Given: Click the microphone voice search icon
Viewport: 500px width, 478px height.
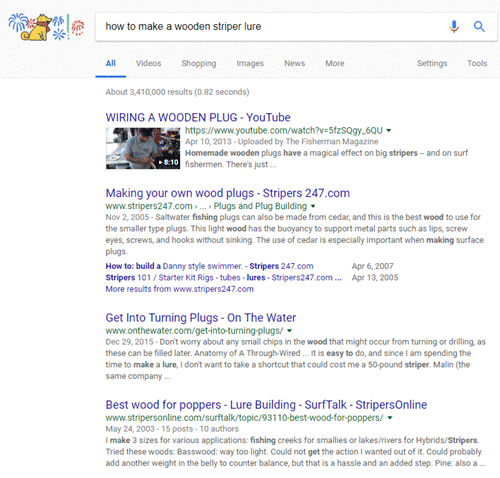Looking at the screenshot, I should coord(454,27).
